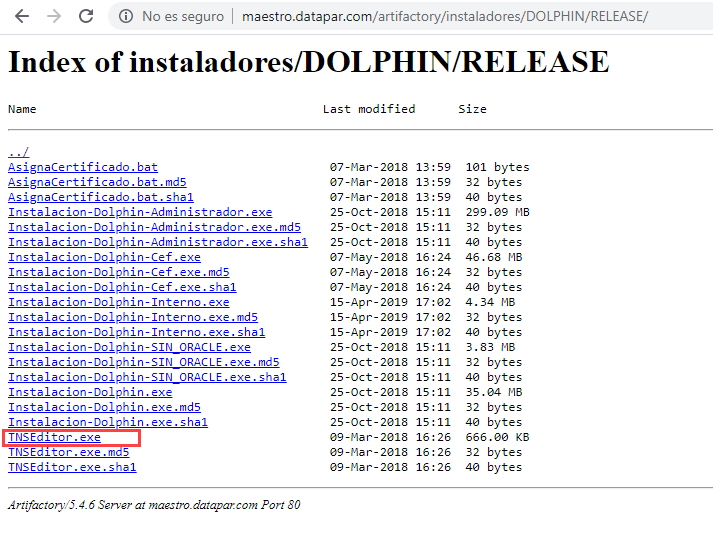Reload the page with refresh icon
This screenshot has height=557, width=713.
point(86,16)
